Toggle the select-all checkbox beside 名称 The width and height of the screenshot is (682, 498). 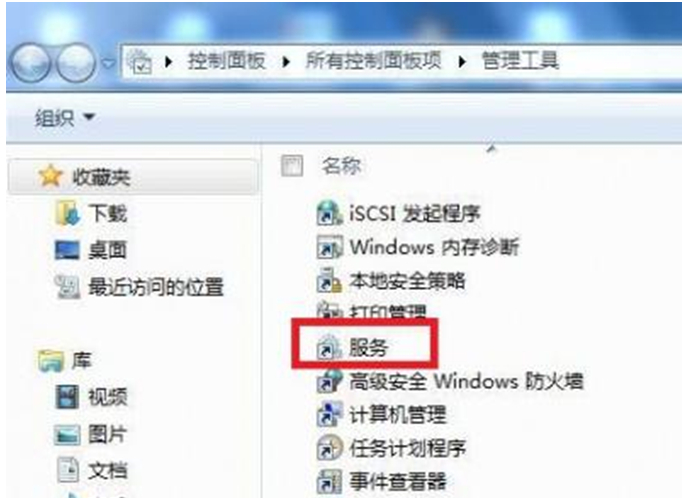(291, 166)
